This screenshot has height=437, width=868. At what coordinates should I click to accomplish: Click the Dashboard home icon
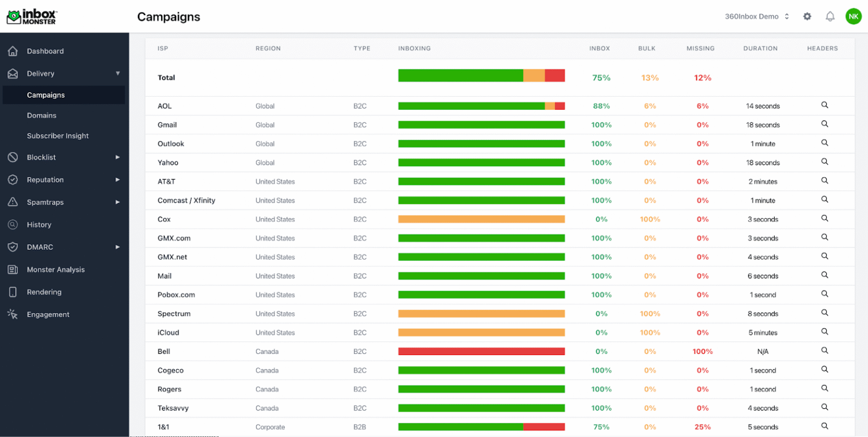pos(13,51)
